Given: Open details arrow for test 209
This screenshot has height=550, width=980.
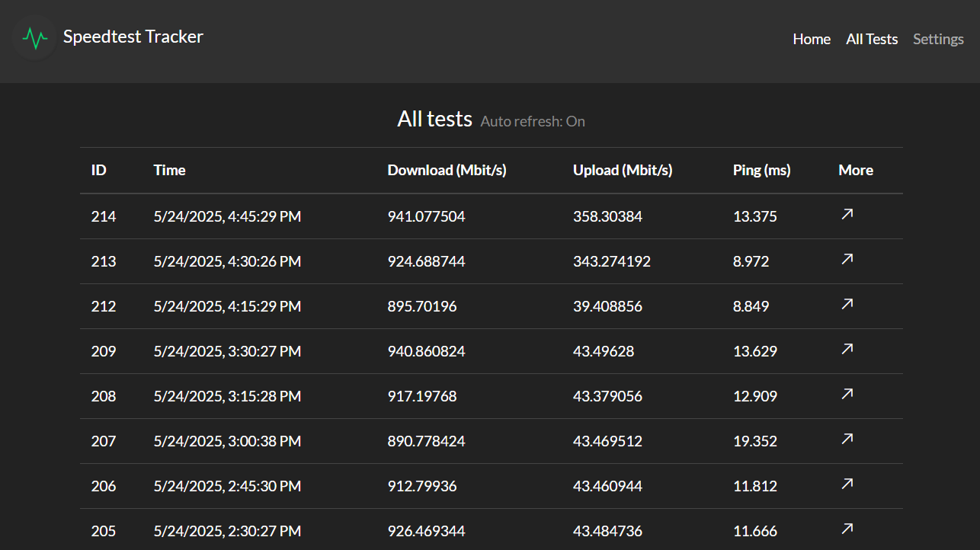Looking at the screenshot, I should (x=847, y=350).
